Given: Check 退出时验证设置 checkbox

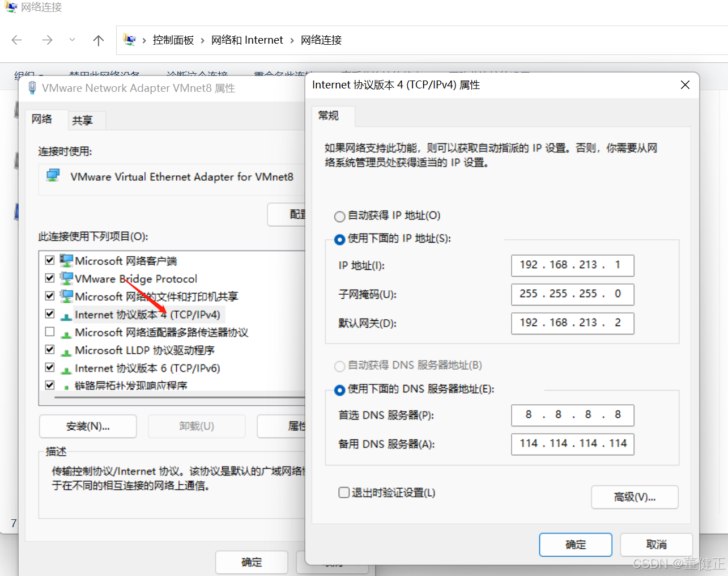Looking at the screenshot, I should tap(344, 492).
